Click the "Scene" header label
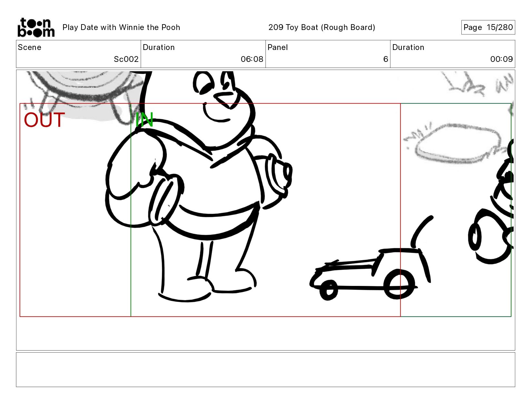 30,47
